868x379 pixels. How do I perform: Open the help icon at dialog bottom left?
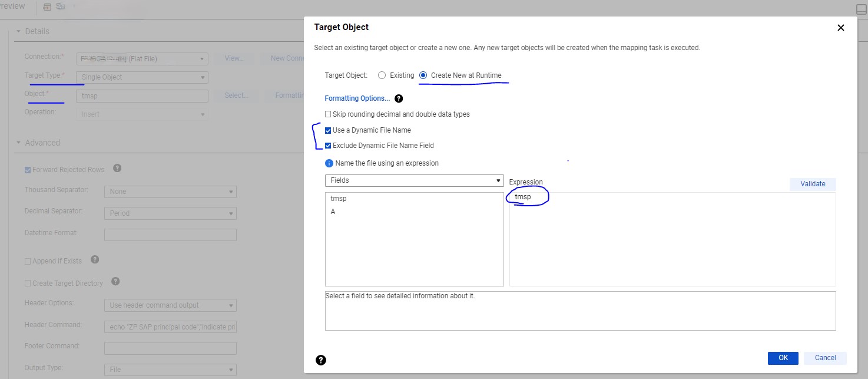pos(321,360)
